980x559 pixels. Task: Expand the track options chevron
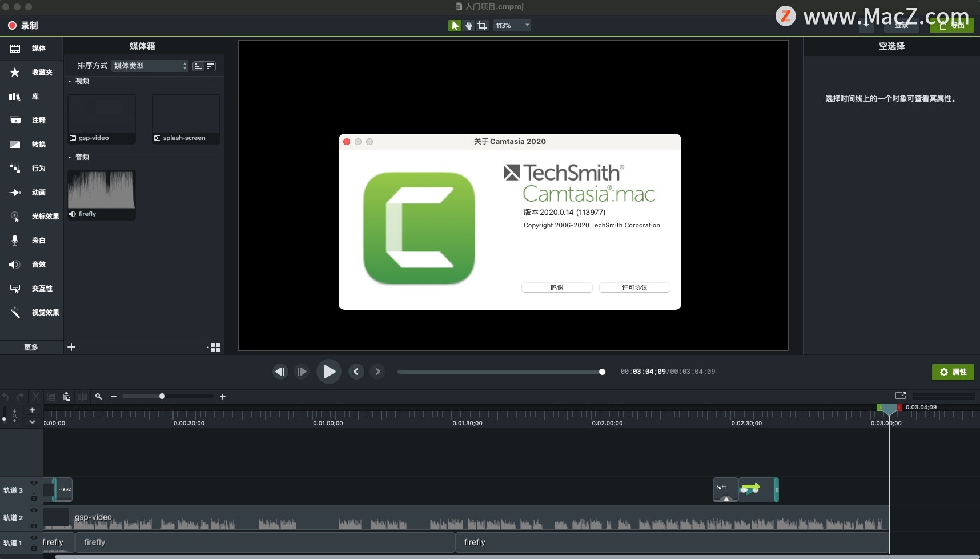pyautogui.click(x=33, y=422)
